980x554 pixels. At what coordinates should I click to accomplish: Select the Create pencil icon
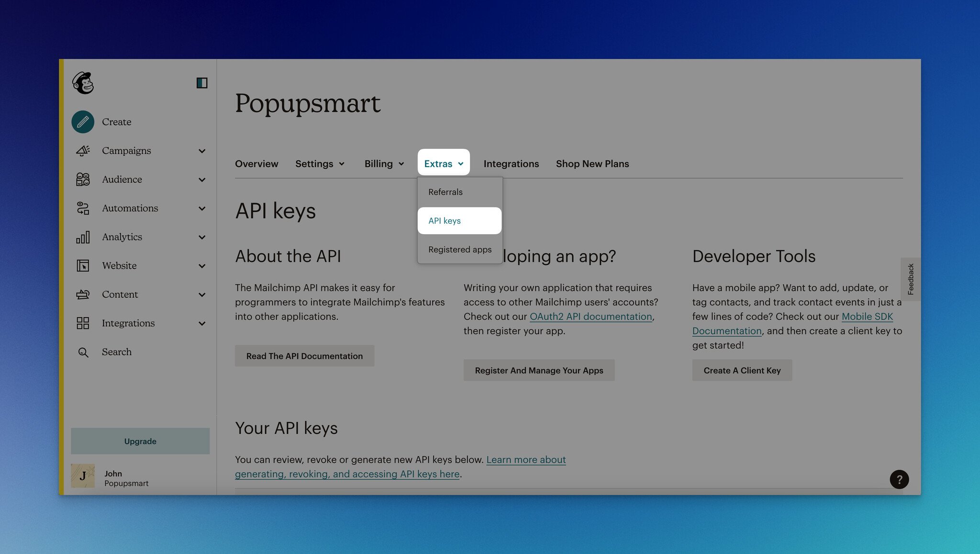coord(82,121)
